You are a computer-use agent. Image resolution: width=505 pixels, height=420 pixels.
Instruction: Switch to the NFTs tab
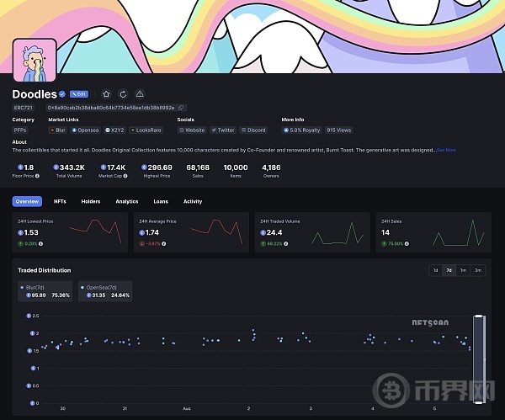point(60,202)
